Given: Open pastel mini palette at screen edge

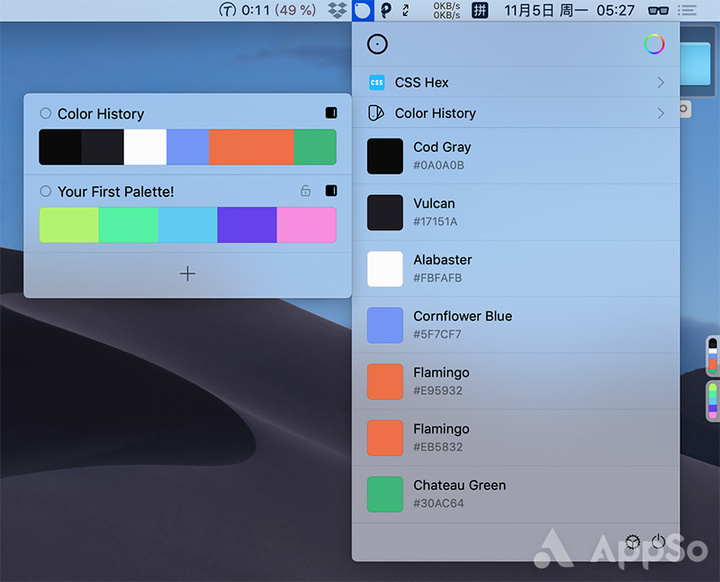Looking at the screenshot, I should pos(713,401).
